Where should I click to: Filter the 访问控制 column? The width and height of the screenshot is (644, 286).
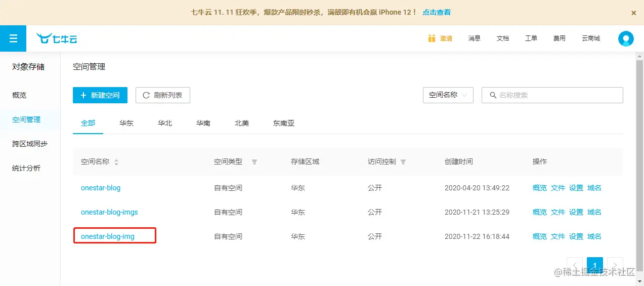click(x=403, y=162)
